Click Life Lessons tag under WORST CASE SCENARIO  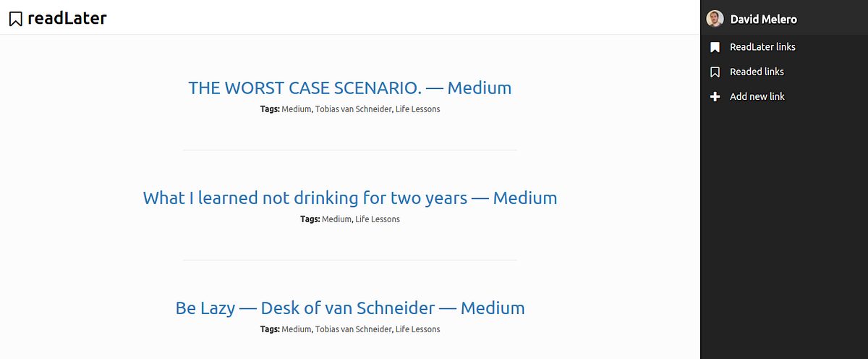417,109
